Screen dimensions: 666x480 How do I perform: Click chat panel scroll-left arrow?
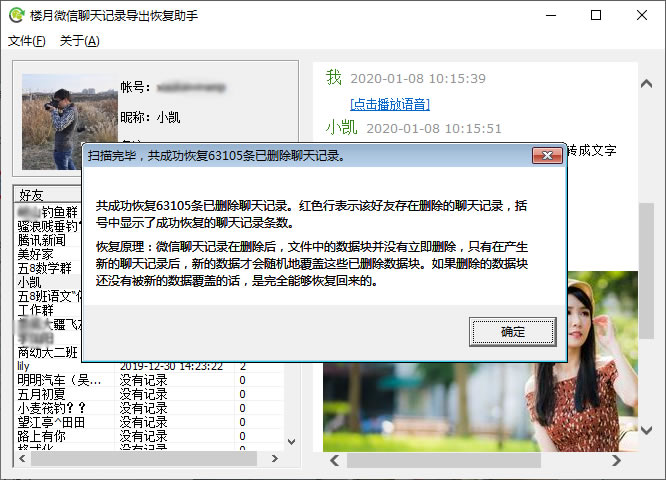pyautogui.click(x=335, y=460)
